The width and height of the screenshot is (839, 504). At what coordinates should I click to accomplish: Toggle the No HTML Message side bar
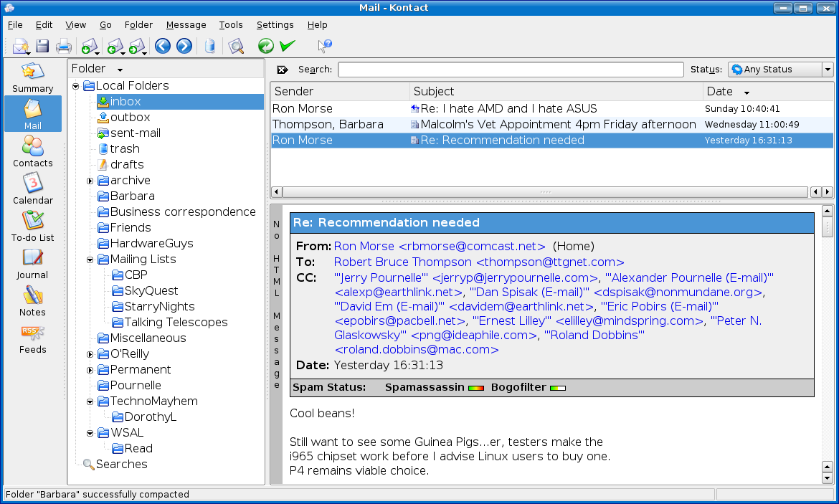pos(277,305)
